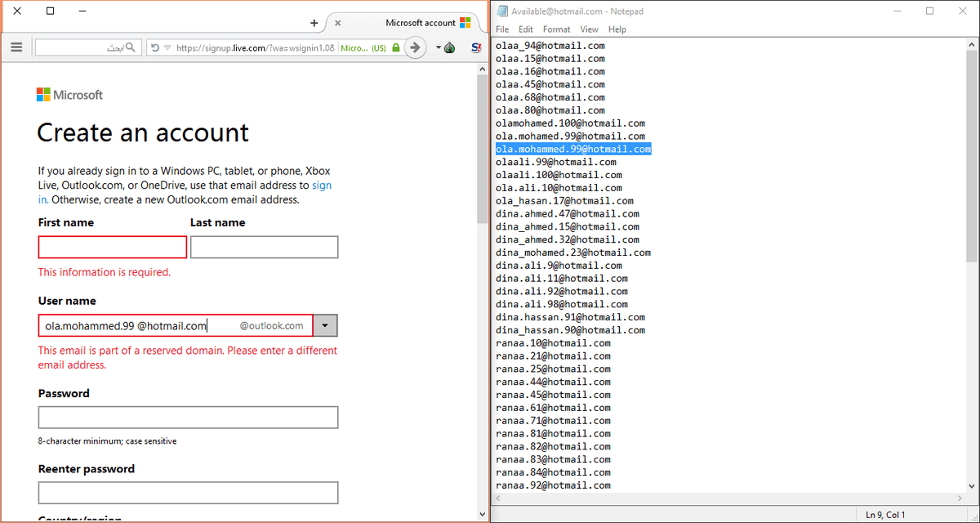980x523 pixels.
Task: Expand the email domain dropdown arrow
Action: [x=325, y=325]
